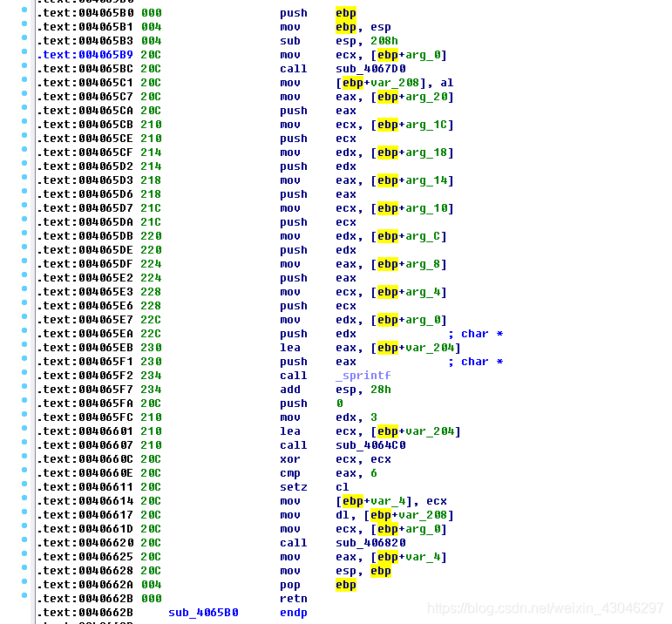Click the cmp mnemonic
This screenshot has height=624, width=672.
290,473
